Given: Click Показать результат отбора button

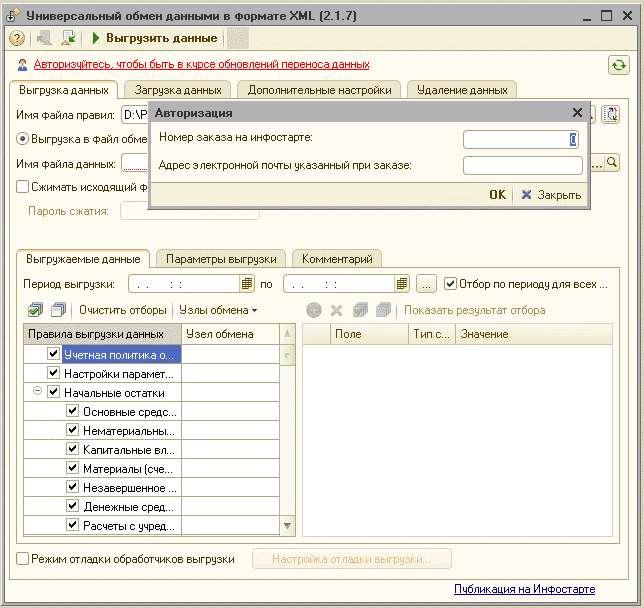Looking at the screenshot, I should point(474,310).
